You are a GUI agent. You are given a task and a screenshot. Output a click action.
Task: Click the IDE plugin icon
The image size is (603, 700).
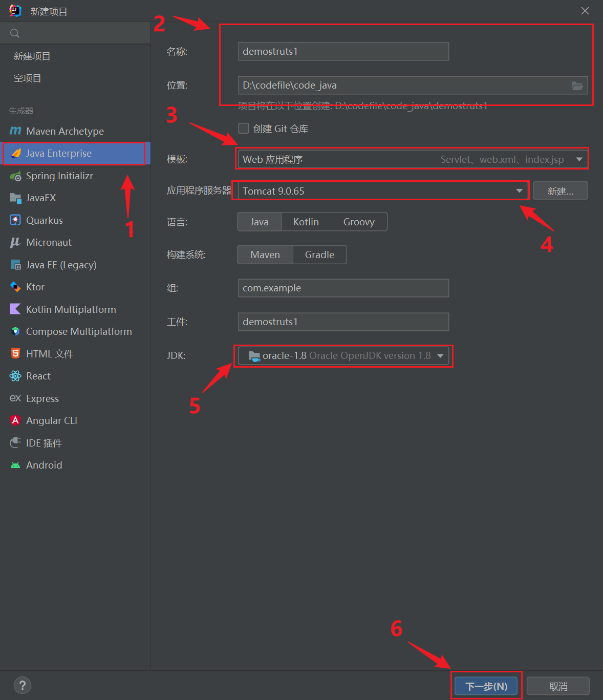[15, 443]
